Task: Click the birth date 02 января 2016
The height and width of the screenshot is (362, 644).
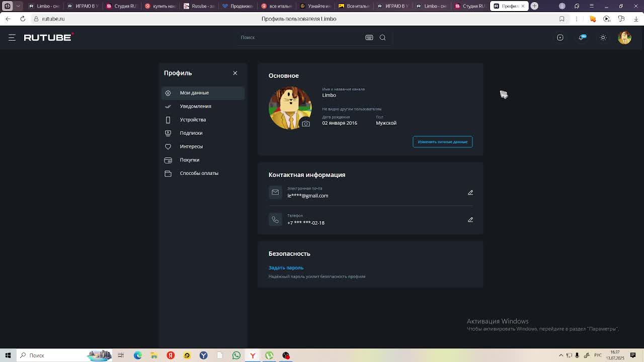Action: 340,123
